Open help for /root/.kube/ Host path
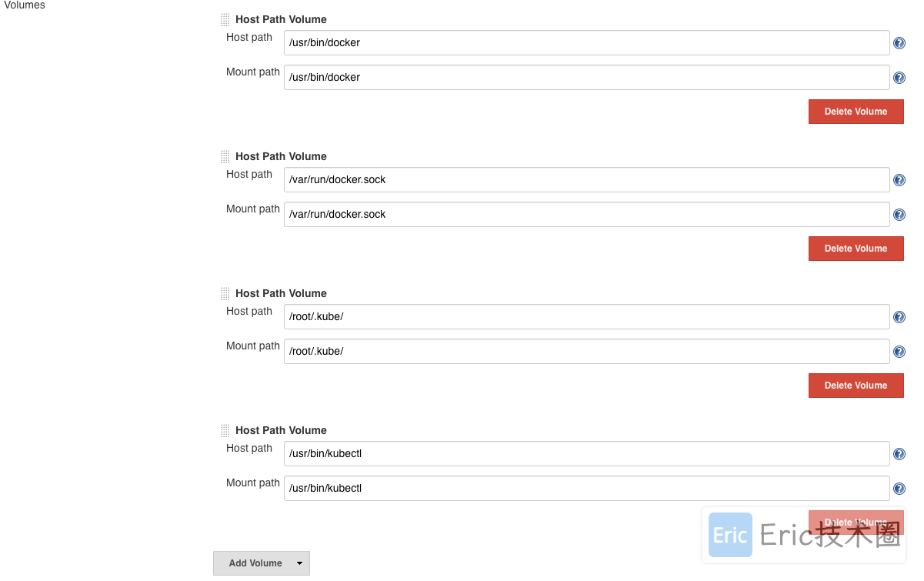 [x=899, y=317]
